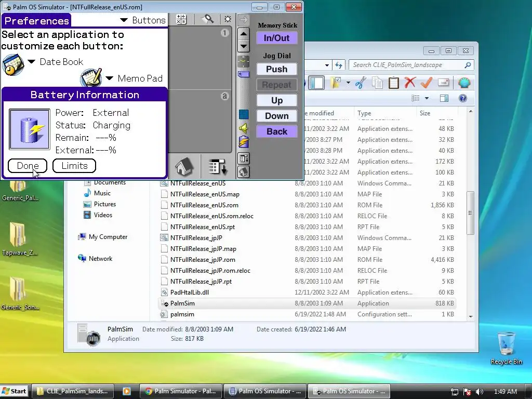Click the blue Help question mark icon

[462, 98]
